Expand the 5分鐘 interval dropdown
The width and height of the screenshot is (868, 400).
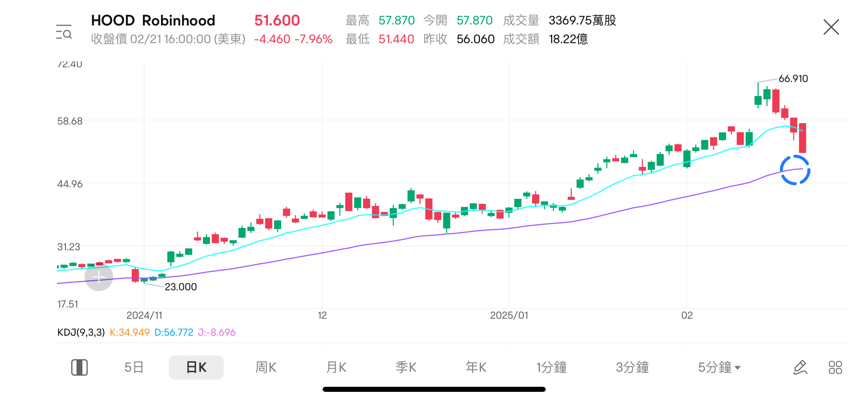point(719,367)
